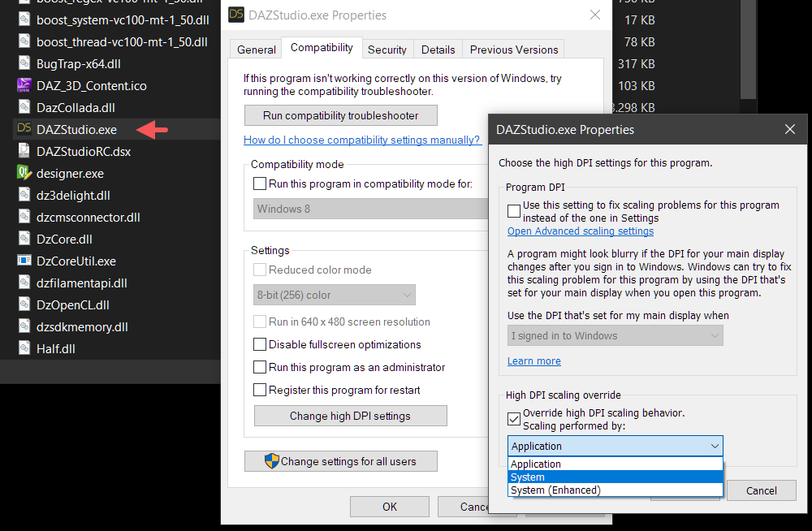Open the Previous Versions tab
Image resolution: width=812 pixels, height=531 pixels.
pyautogui.click(x=514, y=50)
